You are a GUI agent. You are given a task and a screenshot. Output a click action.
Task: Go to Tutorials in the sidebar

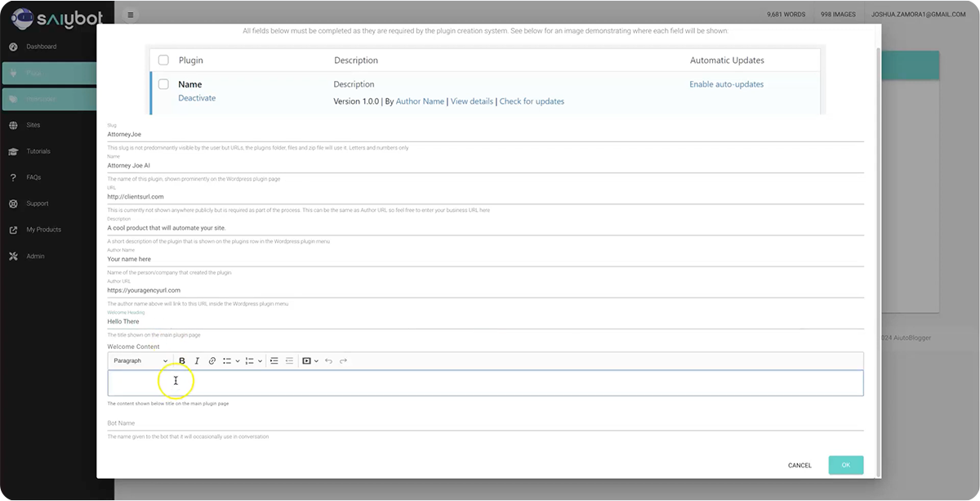pyautogui.click(x=38, y=151)
